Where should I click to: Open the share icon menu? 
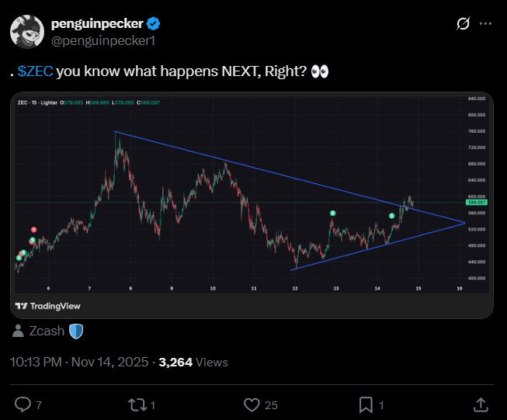481,404
